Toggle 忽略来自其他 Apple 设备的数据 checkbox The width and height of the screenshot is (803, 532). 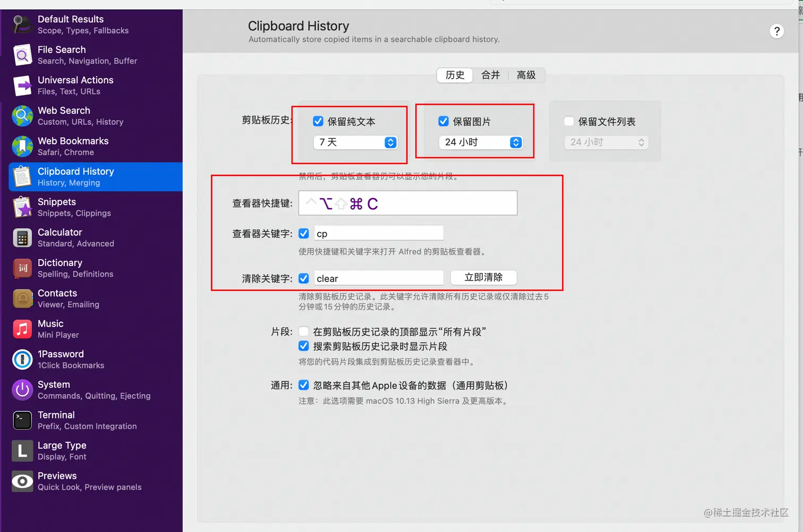pos(304,385)
